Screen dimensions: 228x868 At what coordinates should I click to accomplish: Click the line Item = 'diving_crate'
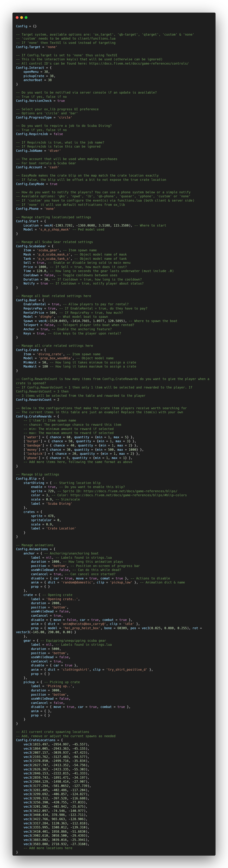click(x=62, y=354)
